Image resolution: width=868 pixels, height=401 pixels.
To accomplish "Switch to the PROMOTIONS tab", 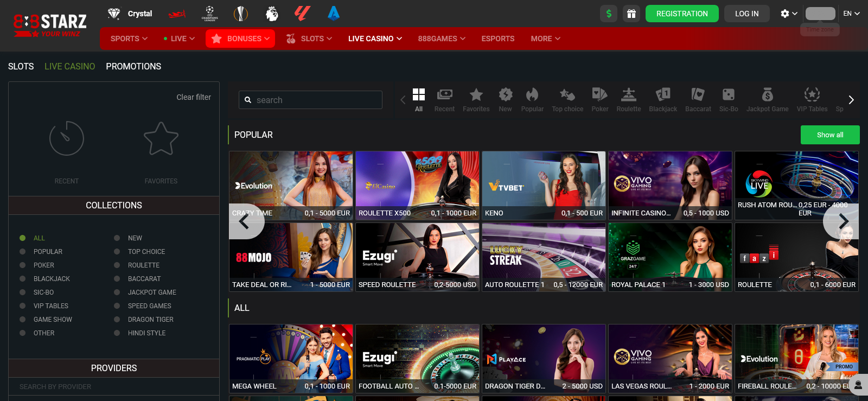I will point(133,66).
